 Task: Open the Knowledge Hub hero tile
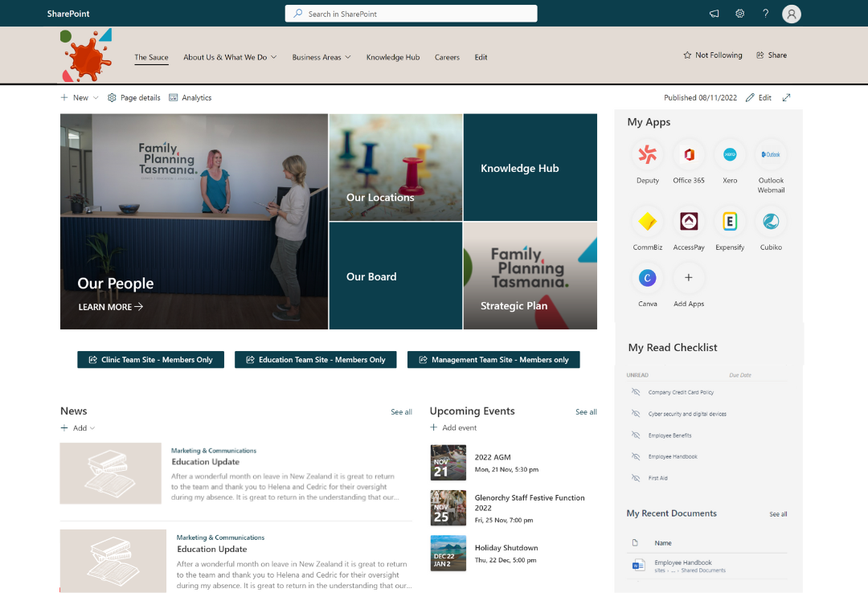pyautogui.click(x=530, y=167)
